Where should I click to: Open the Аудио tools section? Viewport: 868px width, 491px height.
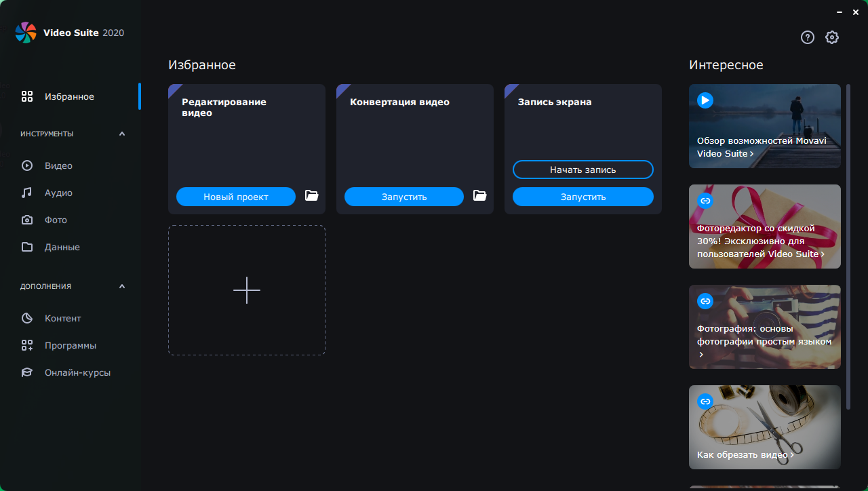pos(58,193)
